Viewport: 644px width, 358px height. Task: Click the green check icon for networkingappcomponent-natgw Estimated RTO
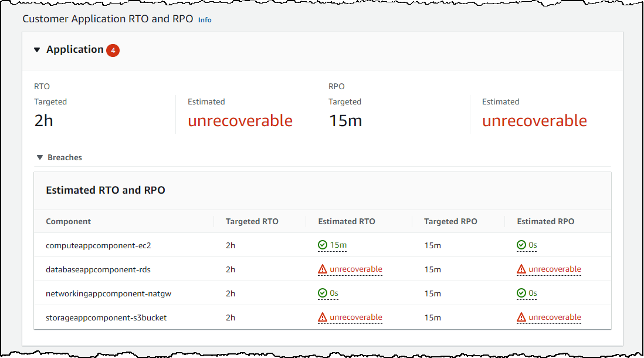pyautogui.click(x=323, y=293)
